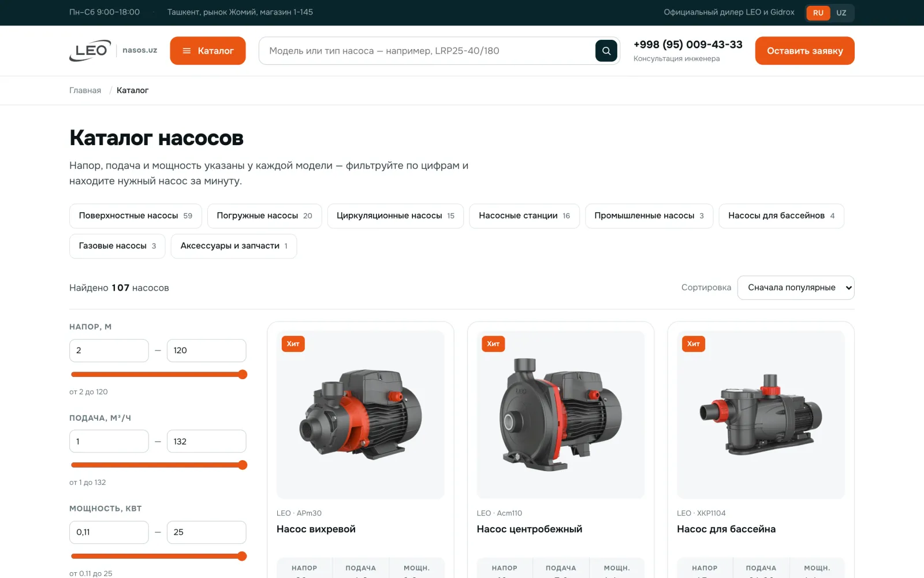Open the Насос центробежный product title
The image size is (924, 578).
(530, 529)
